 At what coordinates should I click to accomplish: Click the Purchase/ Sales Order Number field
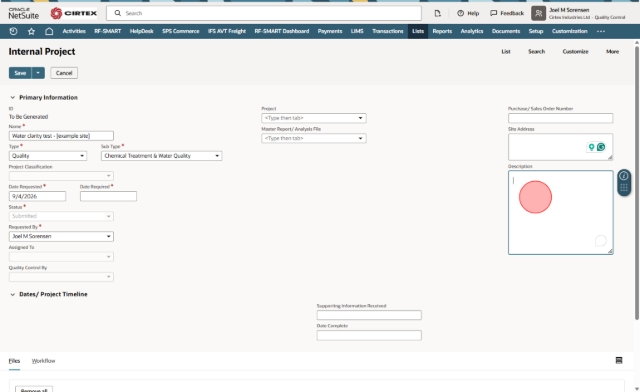(x=560, y=118)
